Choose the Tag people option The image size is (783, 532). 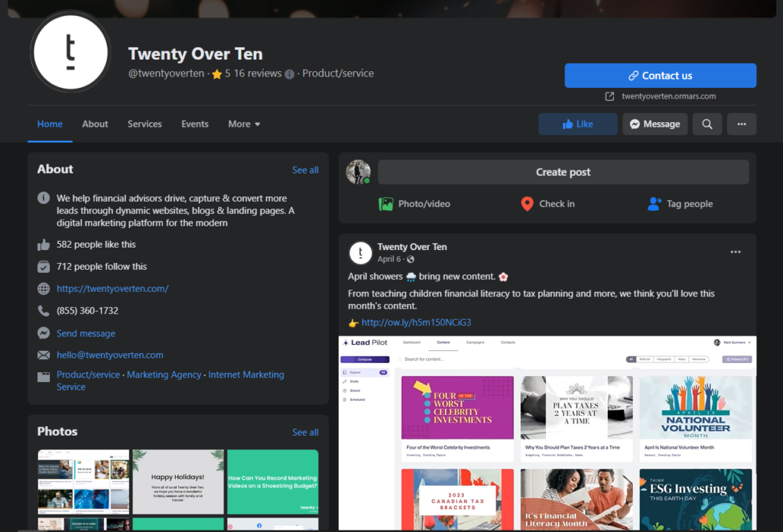[680, 204]
